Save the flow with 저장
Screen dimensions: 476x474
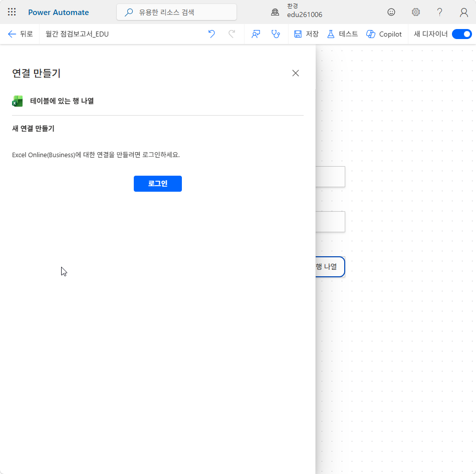coord(306,34)
